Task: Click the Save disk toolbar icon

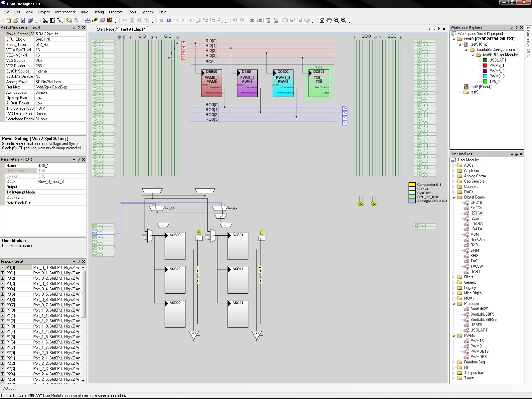Action: click(23, 20)
